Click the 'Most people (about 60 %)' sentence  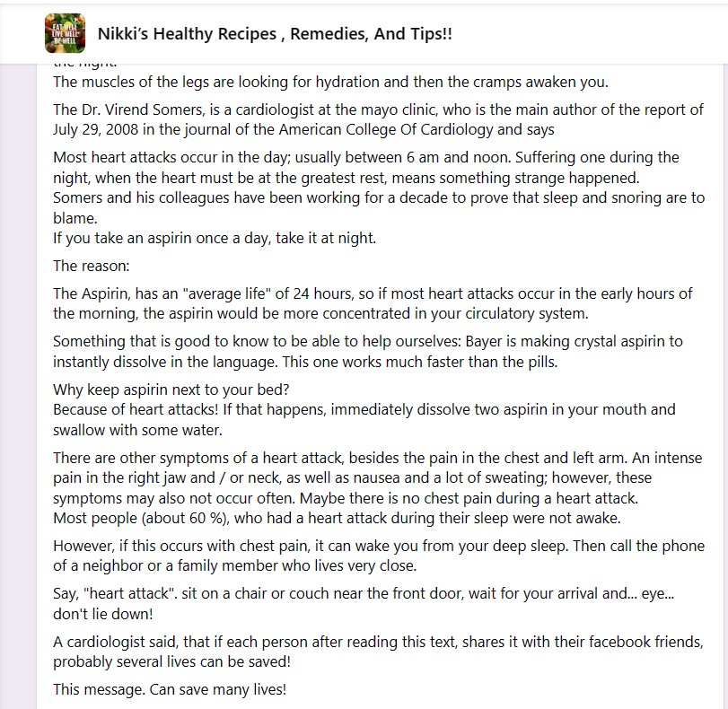point(338,518)
